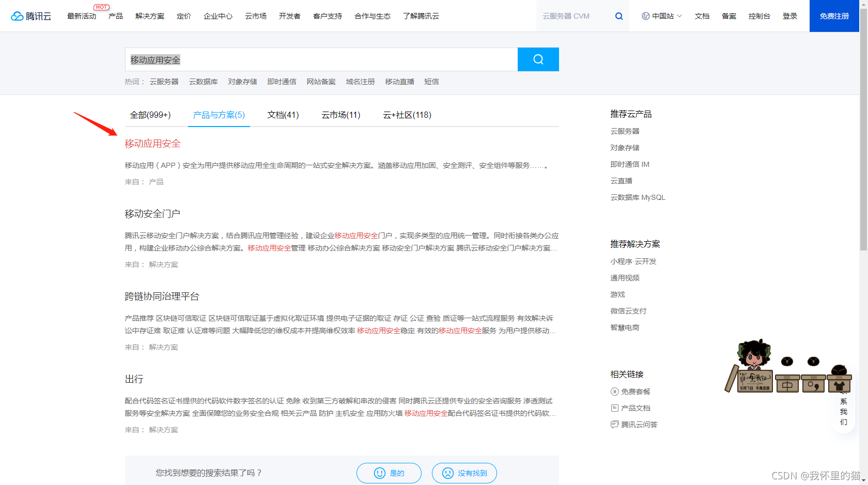
Task: Click the Tencent Cloud logo
Action: [31, 16]
